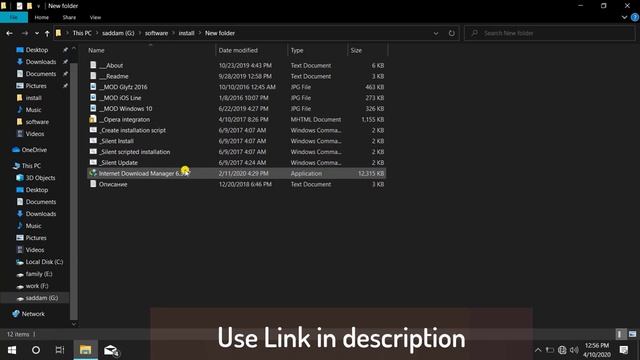Select the _Opera integration MHTML icon
The image size is (640, 360).
click(x=93, y=119)
